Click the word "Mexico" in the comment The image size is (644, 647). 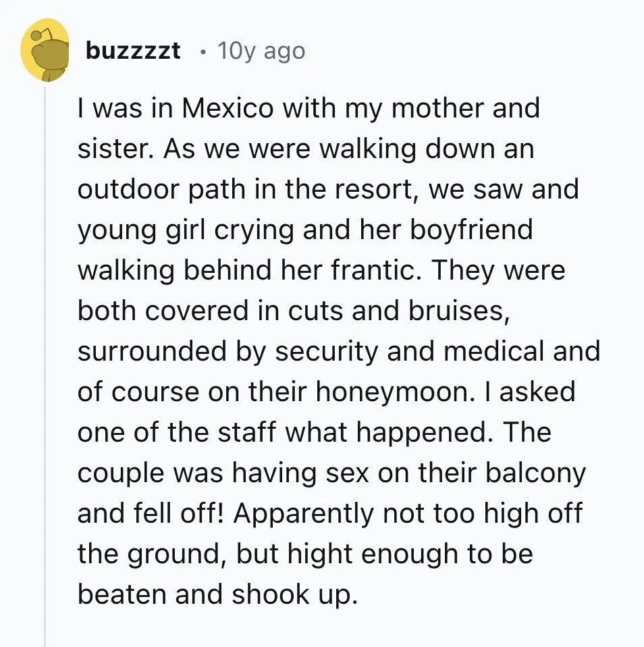(x=227, y=108)
